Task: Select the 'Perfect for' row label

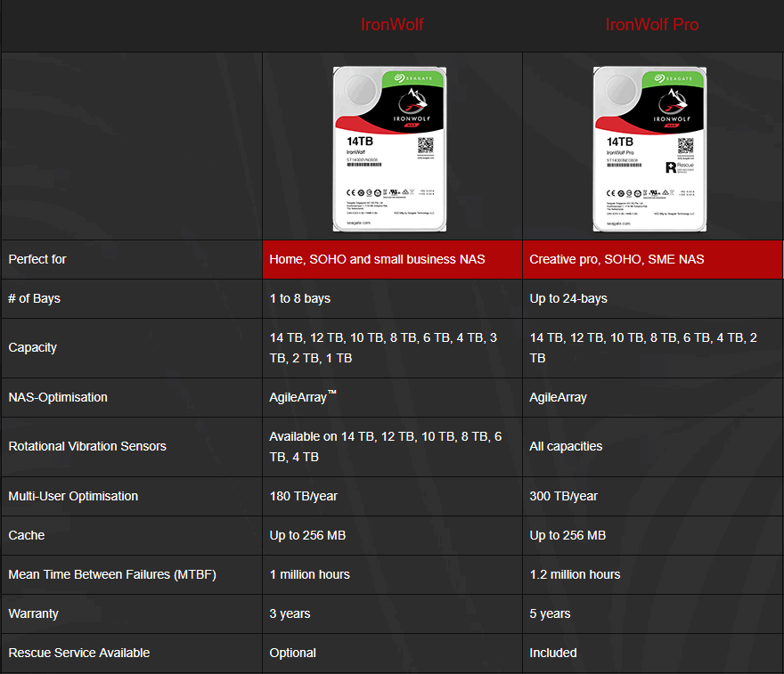Action: [x=37, y=259]
